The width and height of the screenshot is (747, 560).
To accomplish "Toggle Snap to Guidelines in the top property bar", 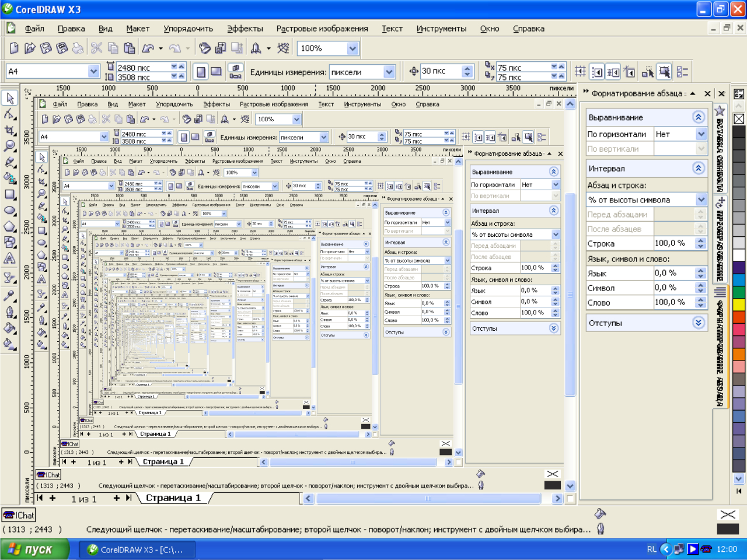I will pos(597,72).
